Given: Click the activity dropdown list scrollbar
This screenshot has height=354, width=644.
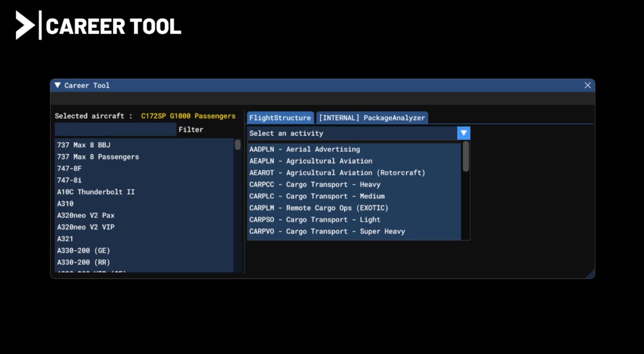Looking at the screenshot, I should [466, 157].
